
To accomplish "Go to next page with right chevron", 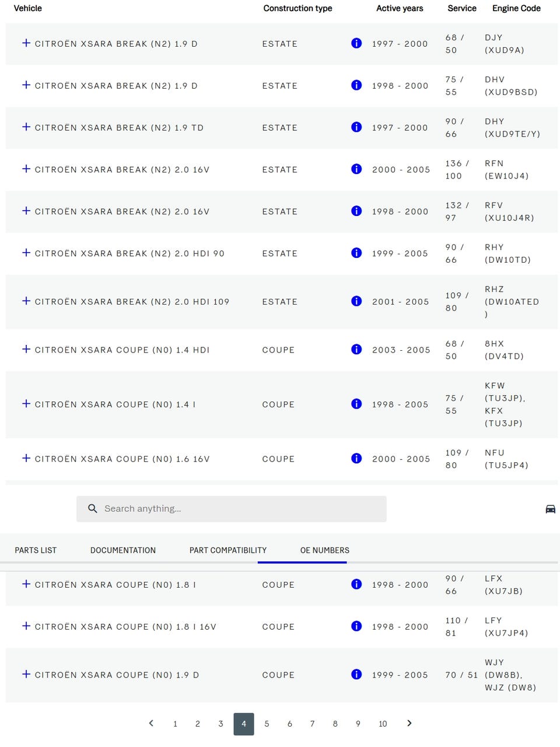I will 409,723.
